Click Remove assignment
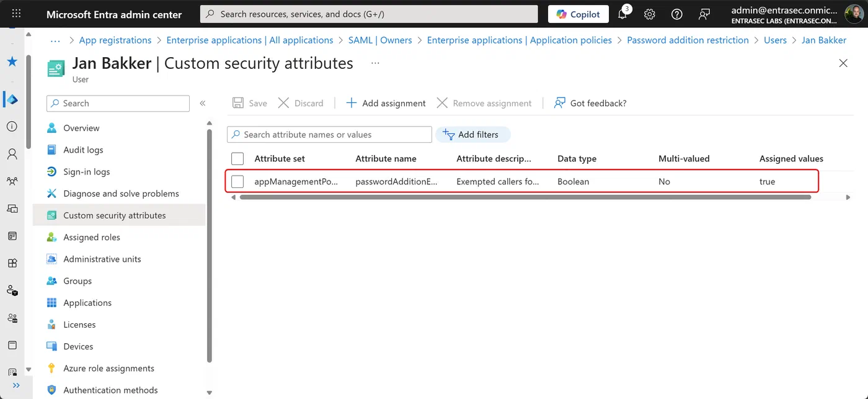The height and width of the screenshot is (399, 868). click(484, 103)
